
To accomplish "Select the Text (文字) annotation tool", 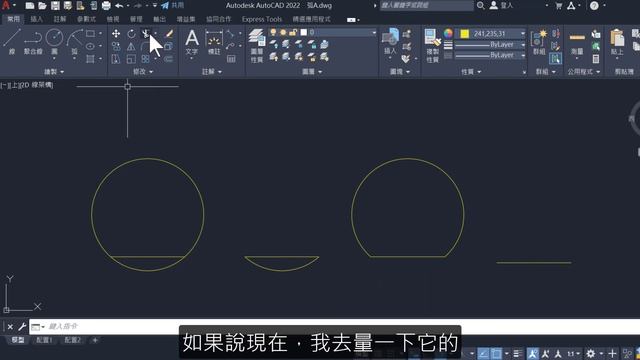I will (191, 42).
